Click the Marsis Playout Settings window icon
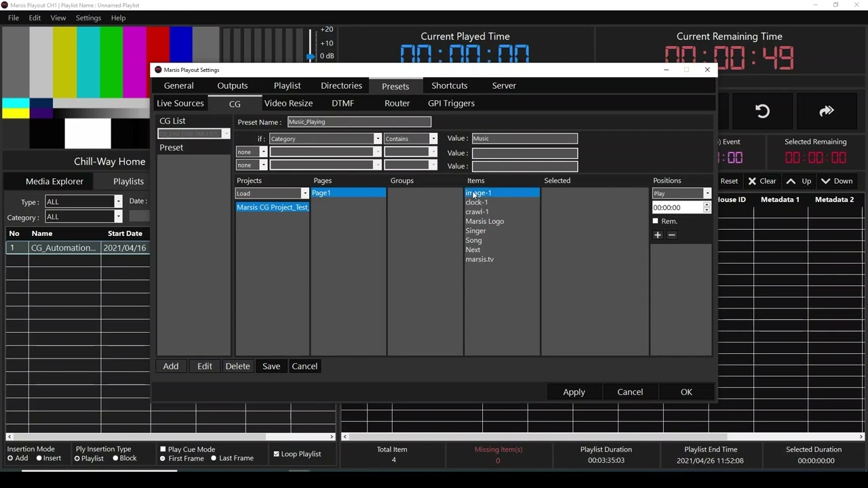Viewport: 868px width, 488px height. point(158,70)
